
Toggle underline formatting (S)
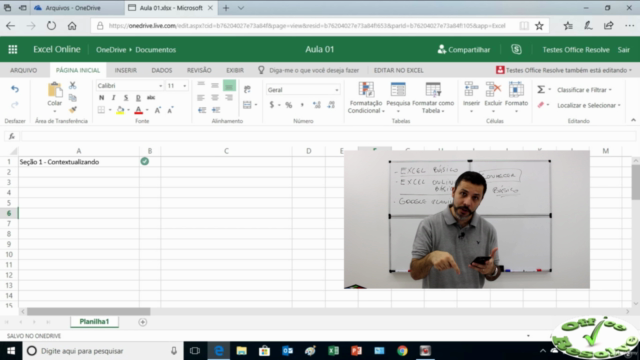coord(126,98)
